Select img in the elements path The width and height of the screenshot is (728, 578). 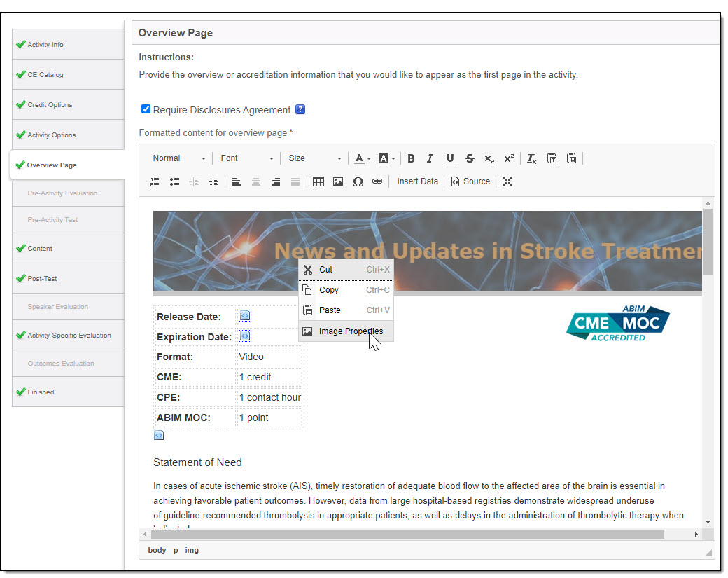[192, 550]
